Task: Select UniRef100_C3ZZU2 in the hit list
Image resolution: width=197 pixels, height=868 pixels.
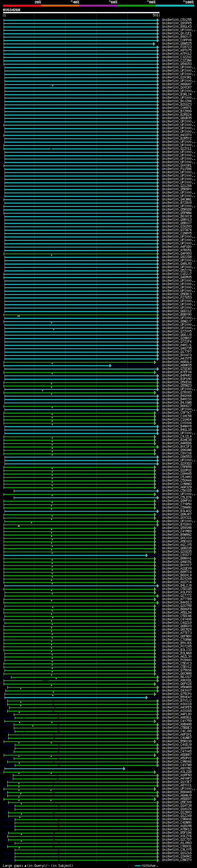Action: 177,57
